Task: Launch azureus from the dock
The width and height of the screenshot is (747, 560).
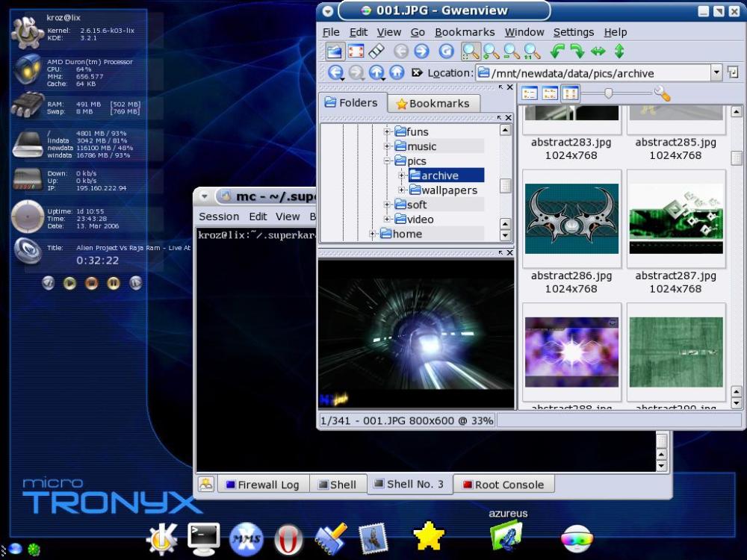Action: 506,535
